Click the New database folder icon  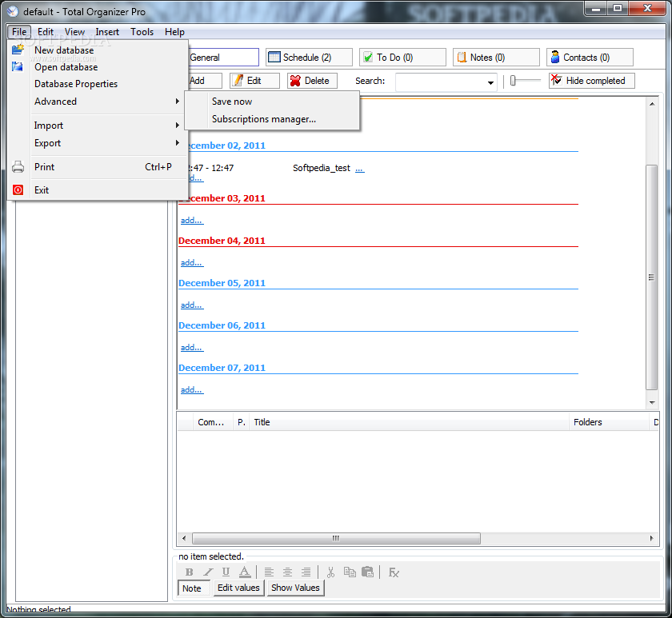(x=18, y=50)
